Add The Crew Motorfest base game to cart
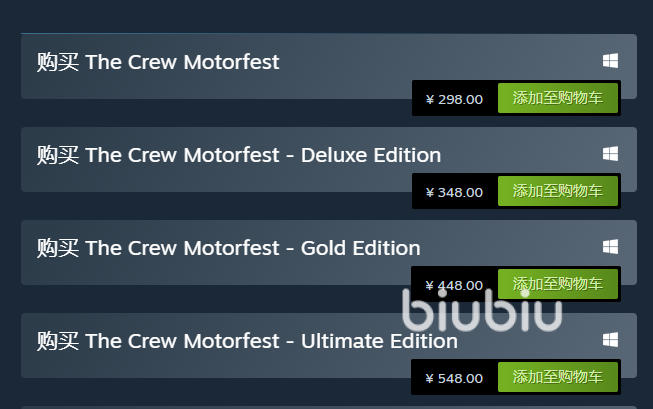 558,99
